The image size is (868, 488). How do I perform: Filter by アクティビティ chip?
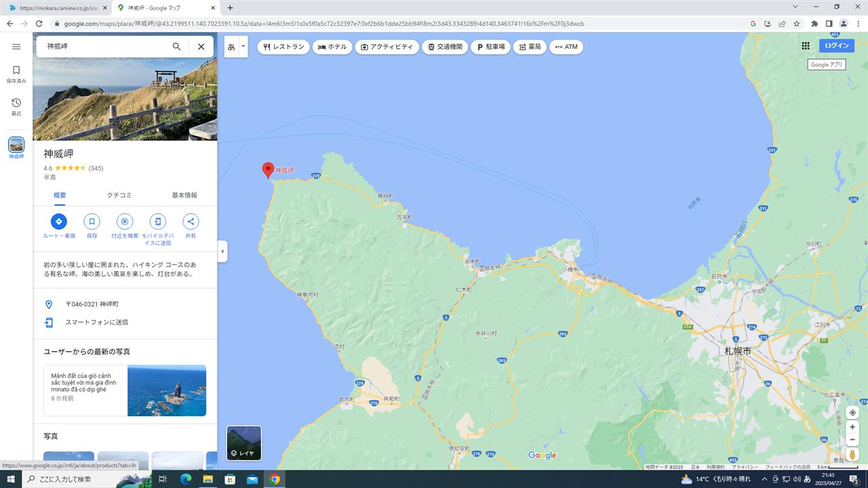tap(387, 47)
